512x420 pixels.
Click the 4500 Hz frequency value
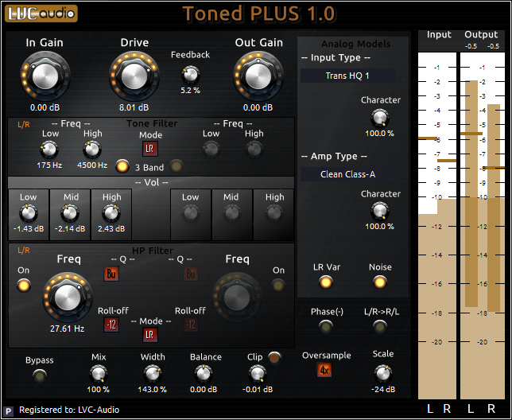(x=92, y=165)
